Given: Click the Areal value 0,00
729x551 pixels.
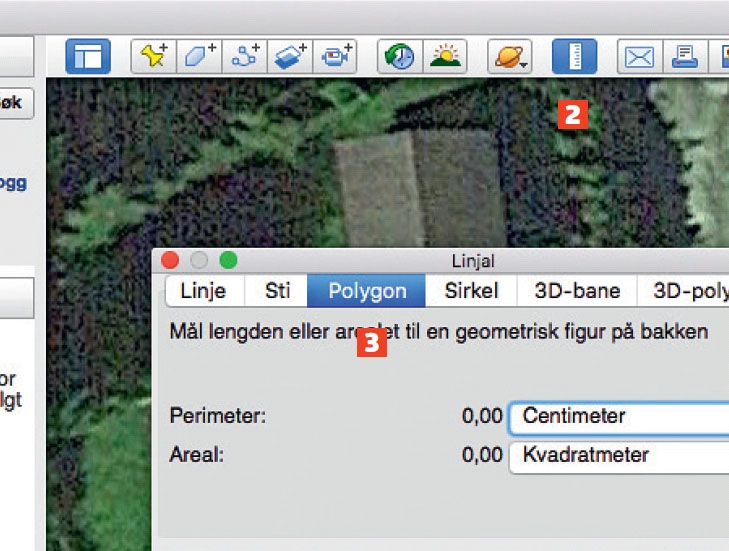Looking at the screenshot, I should 482,455.
